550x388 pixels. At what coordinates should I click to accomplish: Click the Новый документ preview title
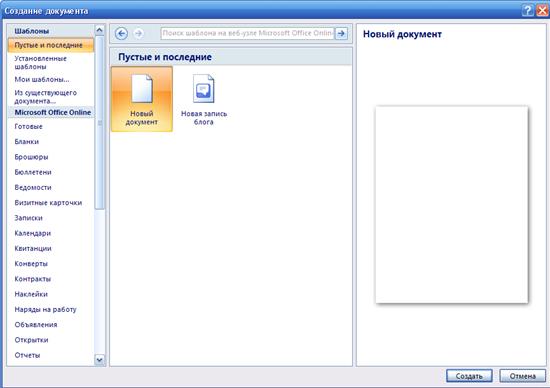[x=402, y=34]
